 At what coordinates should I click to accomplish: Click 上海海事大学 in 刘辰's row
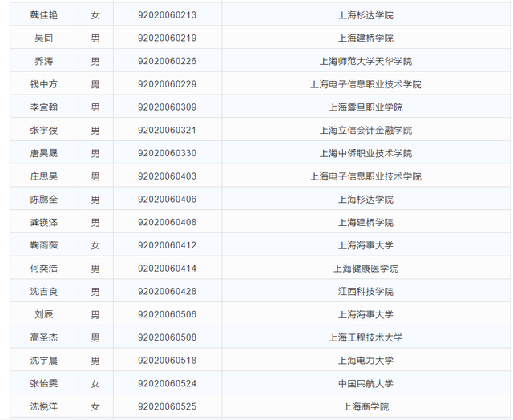click(x=366, y=315)
